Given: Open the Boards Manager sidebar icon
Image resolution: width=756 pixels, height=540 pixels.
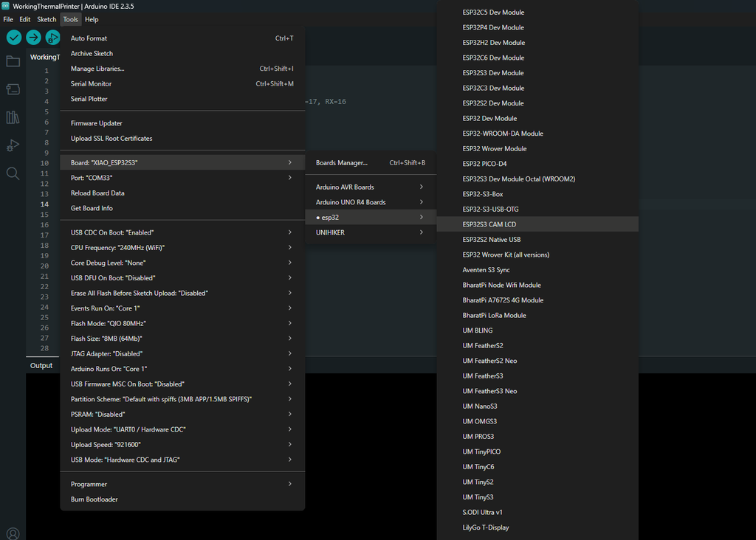Looking at the screenshot, I should [13, 89].
